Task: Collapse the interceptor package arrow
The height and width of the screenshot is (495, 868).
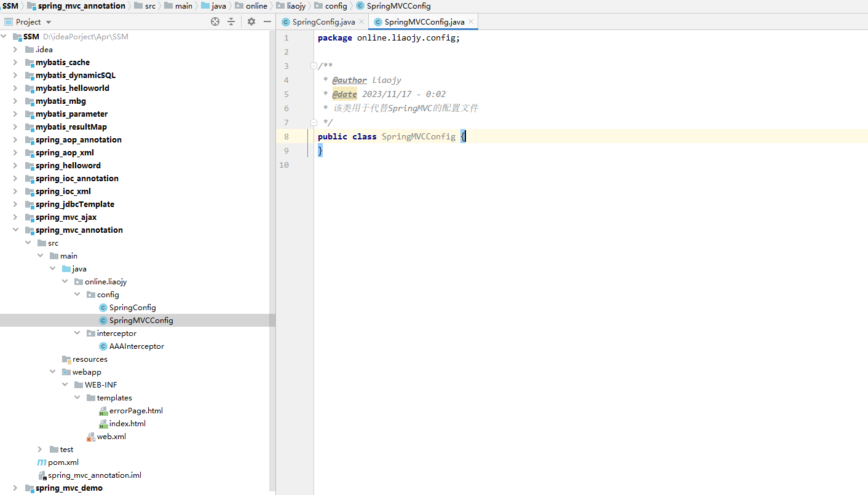Action: pos(77,333)
